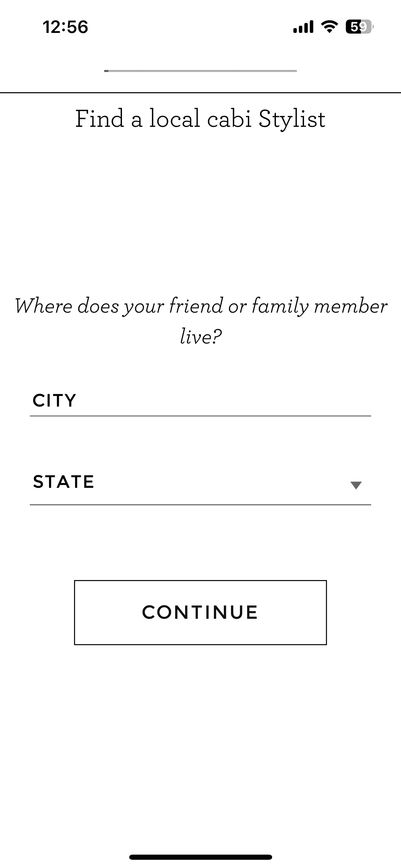Tap the CONTINUE button's text label
The image size is (401, 868).
200,613
